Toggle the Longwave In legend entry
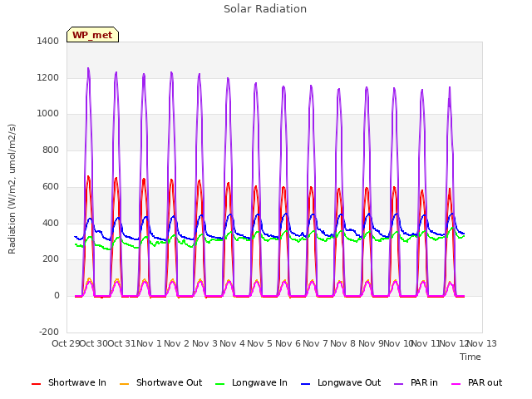This screenshot has width=532, height=399. point(251,383)
